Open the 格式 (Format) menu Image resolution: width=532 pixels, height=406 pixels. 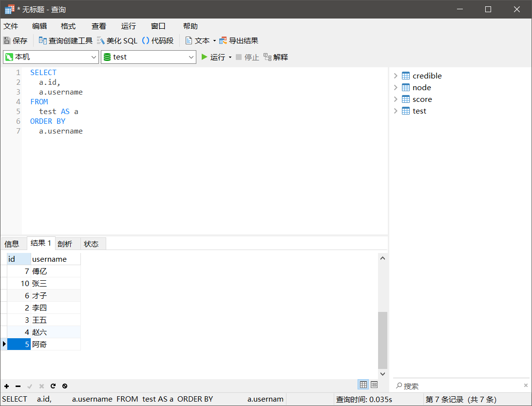(68, 26)
